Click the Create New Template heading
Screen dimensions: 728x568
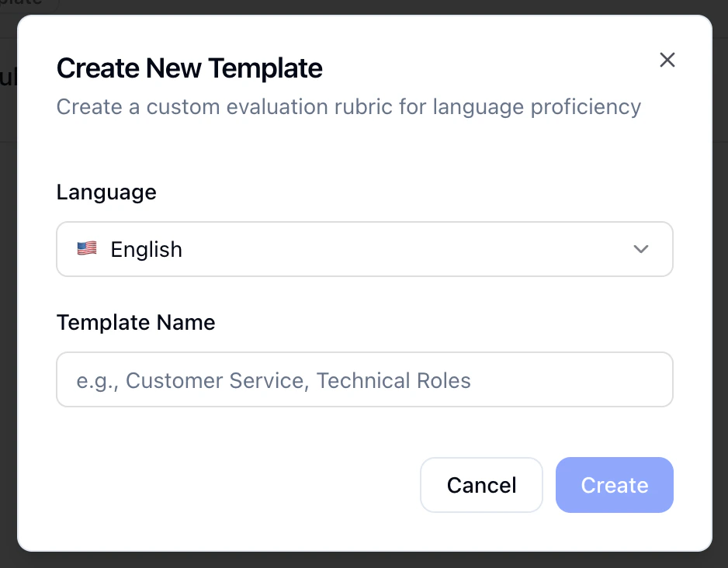(189, 68)
